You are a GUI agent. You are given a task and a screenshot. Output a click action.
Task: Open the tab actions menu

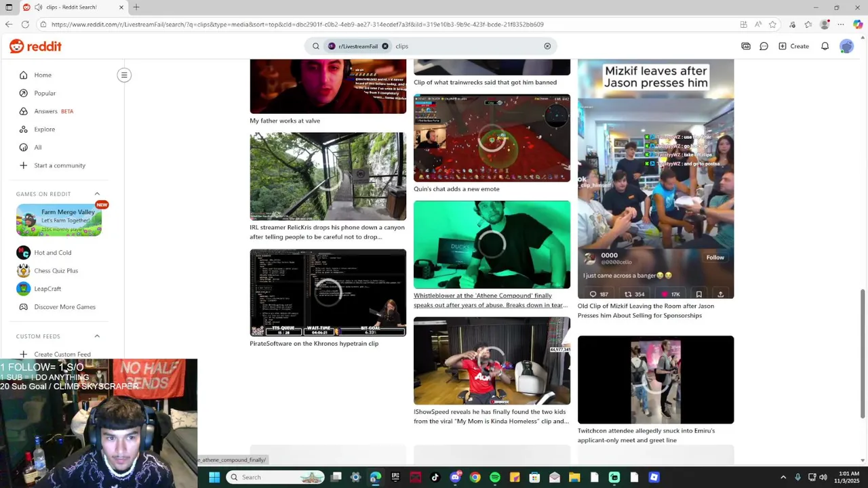click(9, 7)
